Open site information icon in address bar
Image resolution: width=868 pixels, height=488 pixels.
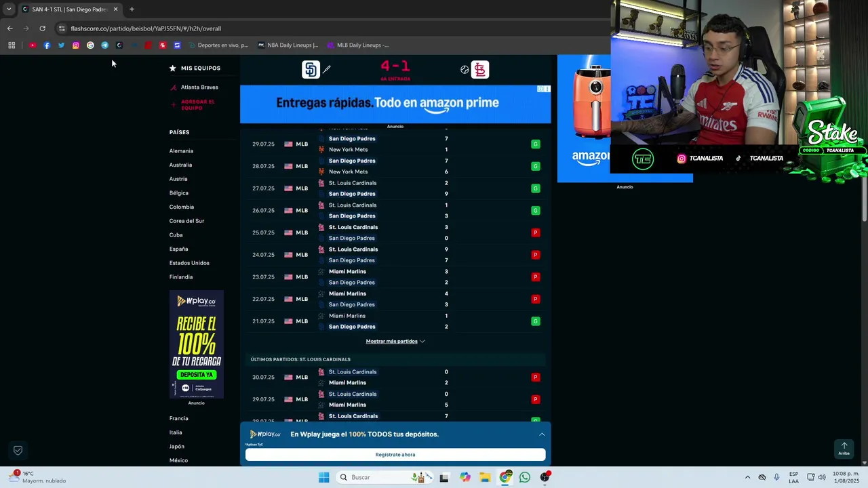(62, 28)
